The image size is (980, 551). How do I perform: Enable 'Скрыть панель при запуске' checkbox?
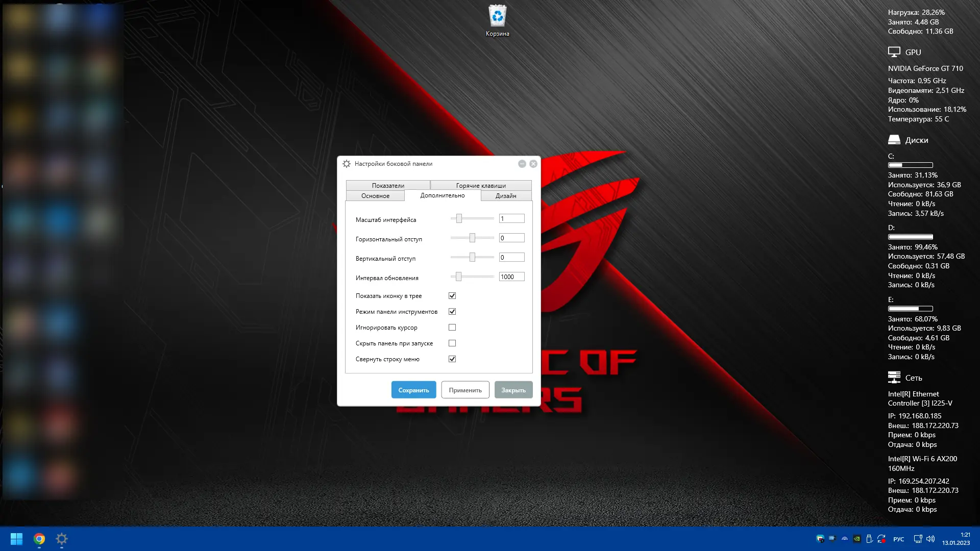pyautogui.click(x=452, y=343)
